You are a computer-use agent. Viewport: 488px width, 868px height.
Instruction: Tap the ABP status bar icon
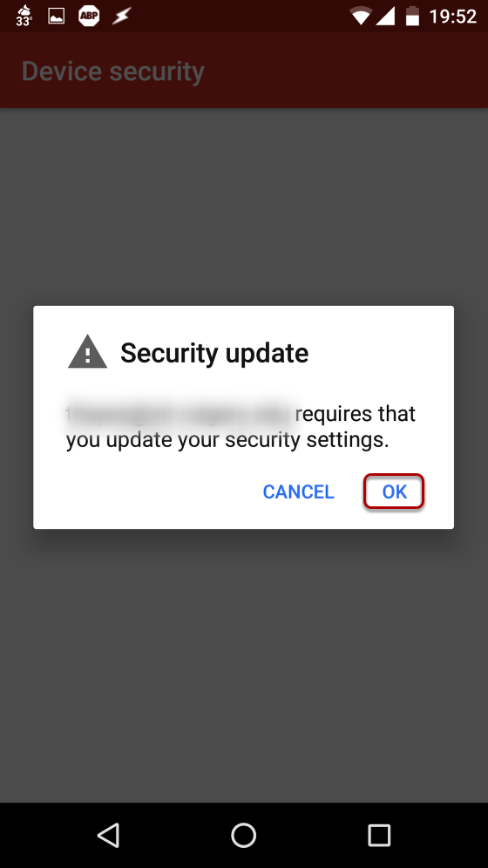[89, 16]
